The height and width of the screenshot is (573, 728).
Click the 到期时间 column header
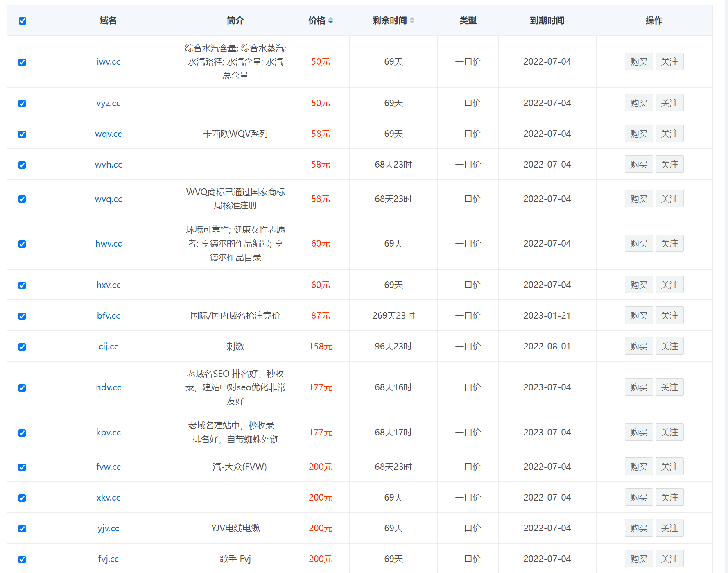click(547, 20)
